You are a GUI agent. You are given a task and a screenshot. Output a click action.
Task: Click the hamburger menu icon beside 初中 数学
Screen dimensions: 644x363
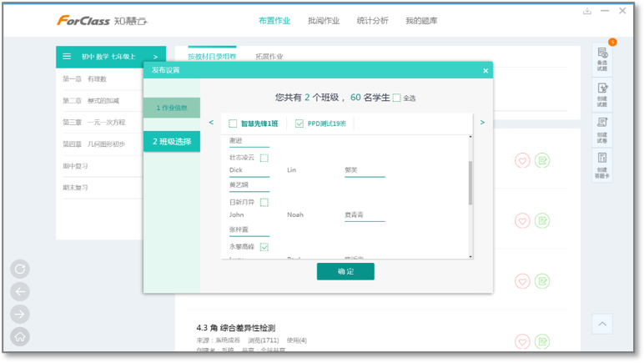click(x=67, y=56)
